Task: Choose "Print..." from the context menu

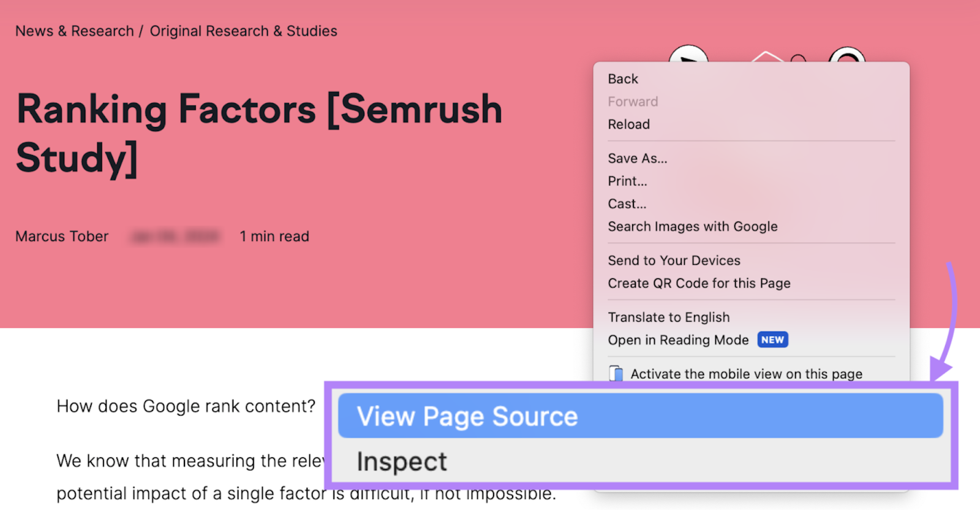Action: [x=627, y=181]
